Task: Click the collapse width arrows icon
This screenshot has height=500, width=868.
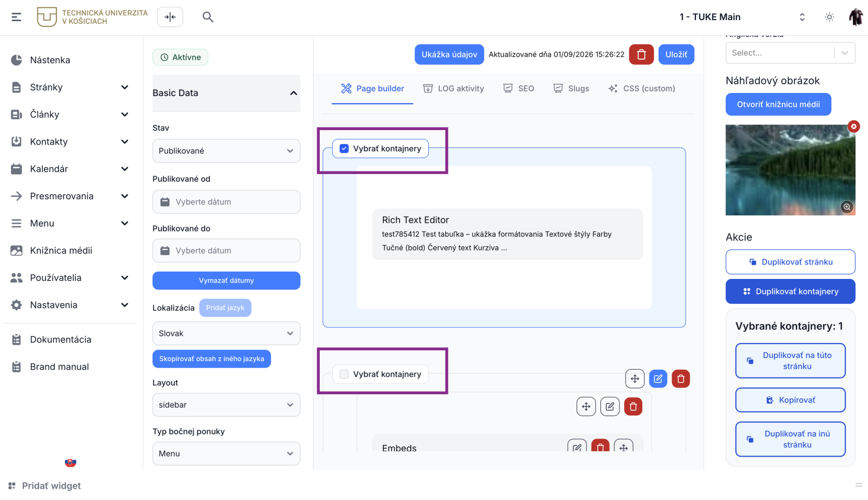Action: [x=170, y=17]
